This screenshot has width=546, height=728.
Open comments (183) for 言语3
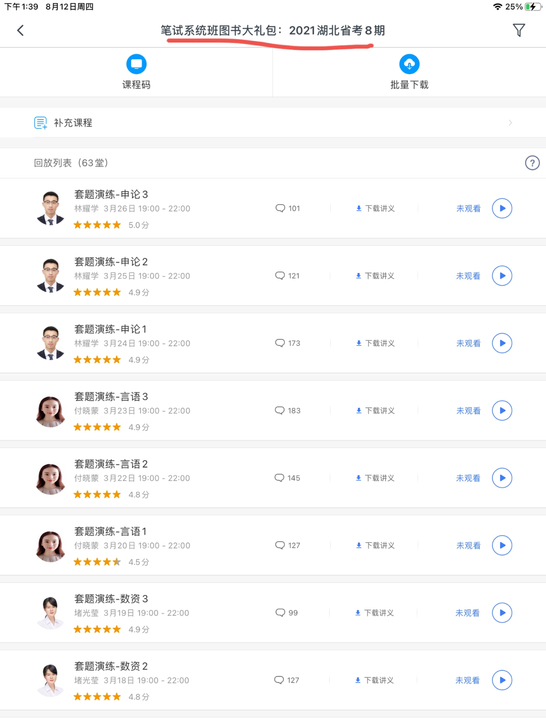(x=287, y=410)
